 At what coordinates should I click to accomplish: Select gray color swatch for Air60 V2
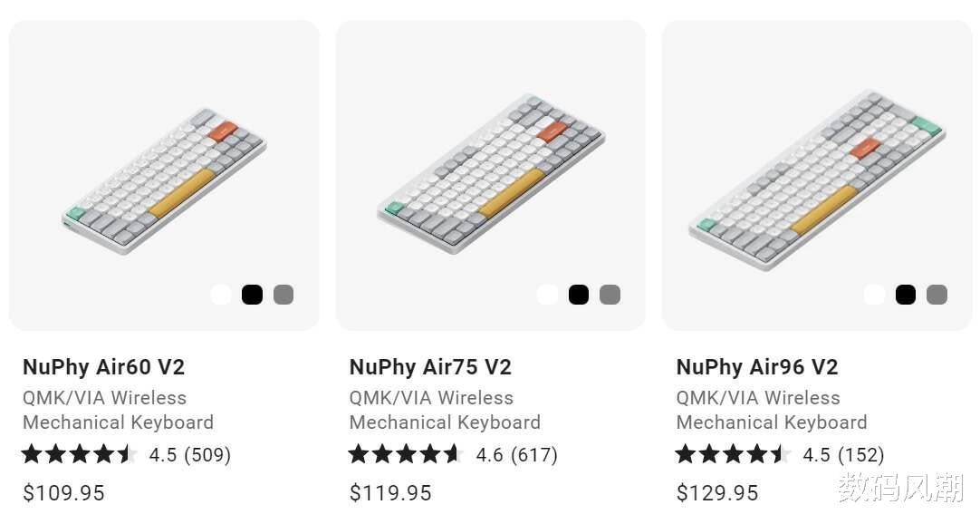tap(283, 295)
